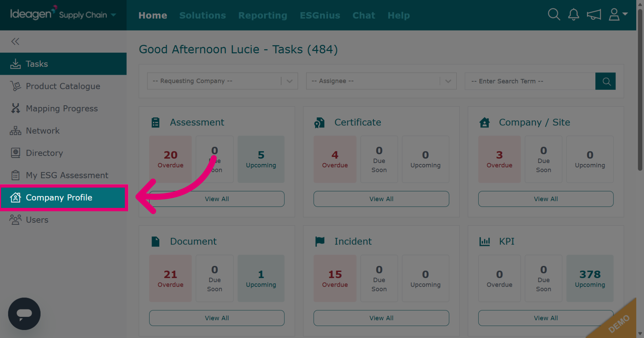
Task: Click the My ESG Assessment clipboard icon
Action: 15,175
